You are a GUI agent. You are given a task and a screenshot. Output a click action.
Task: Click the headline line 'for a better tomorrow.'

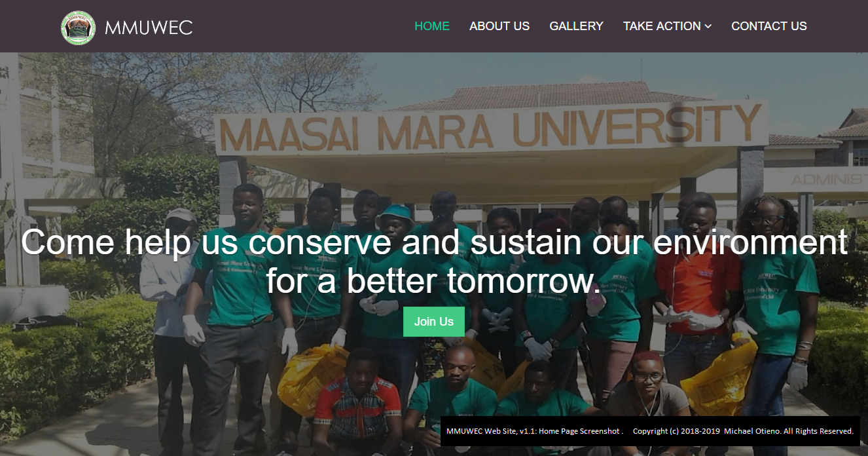(433, 281)
